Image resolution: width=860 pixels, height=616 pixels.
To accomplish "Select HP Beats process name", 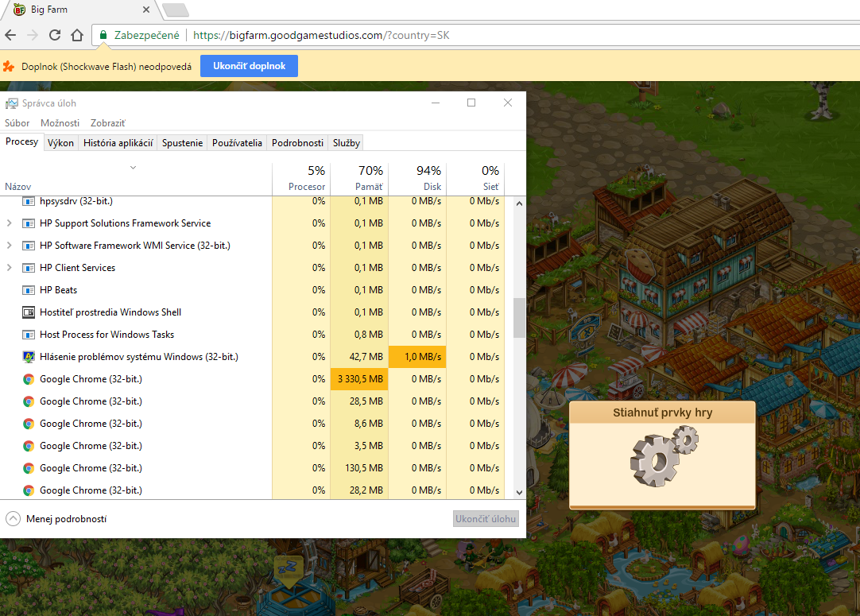I will [58, 289].
